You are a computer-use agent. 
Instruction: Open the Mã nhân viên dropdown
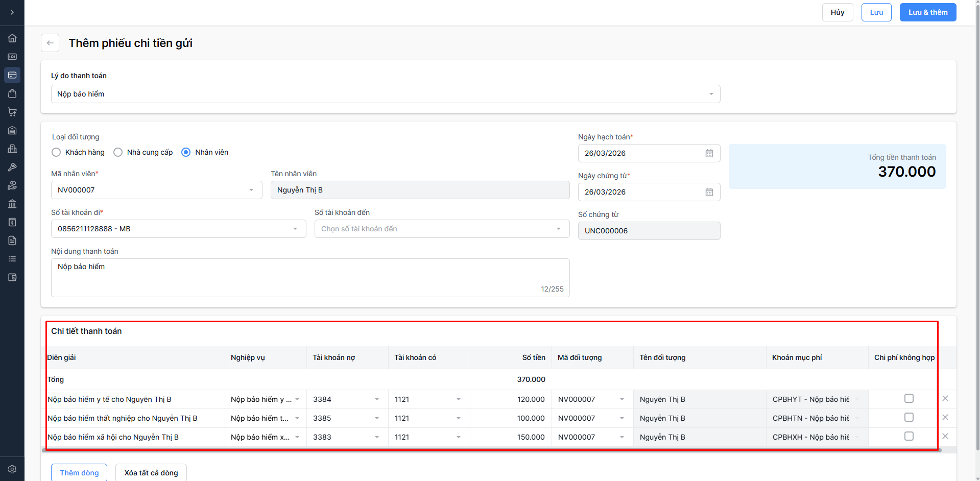tap(156, 190)
